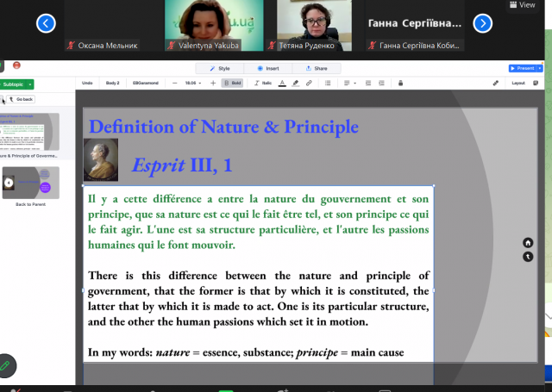This screenshot has height=392, width=552.
Task: Select Тетяна Руденко video tile
Action: click(314, 25)
